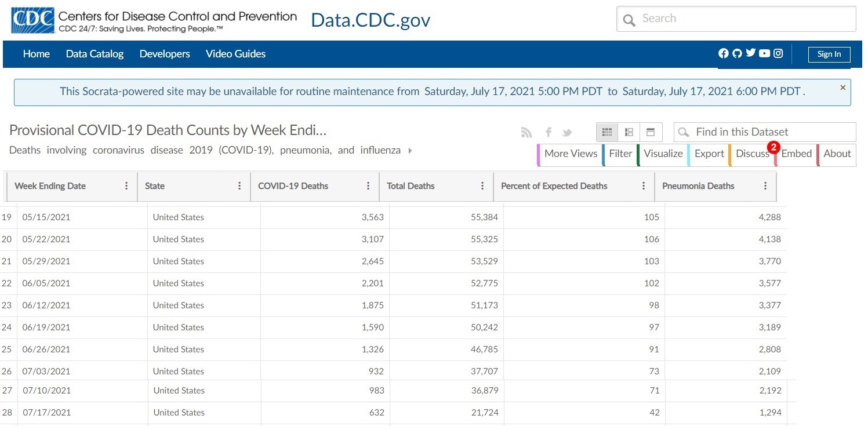Open the Data Catalog menu item
This screenshot has width=868, height=430.
tap(95, 54)
